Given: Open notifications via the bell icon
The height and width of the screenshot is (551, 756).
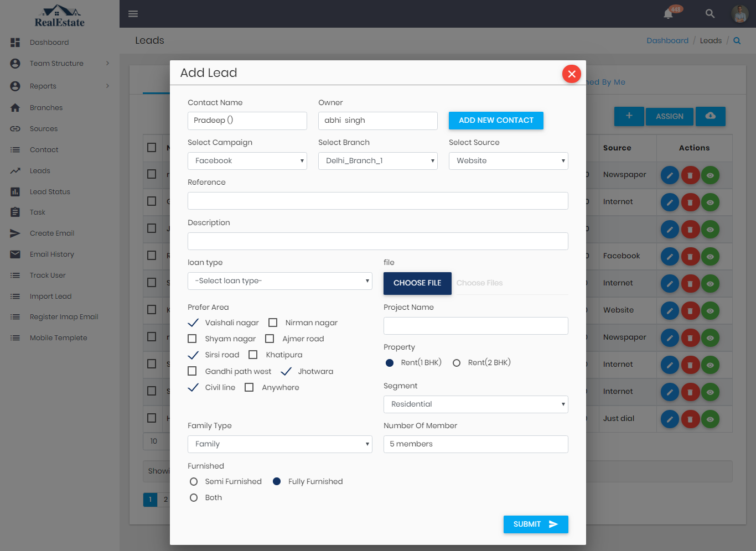Looking at the screenshot, I should [667, 13].
